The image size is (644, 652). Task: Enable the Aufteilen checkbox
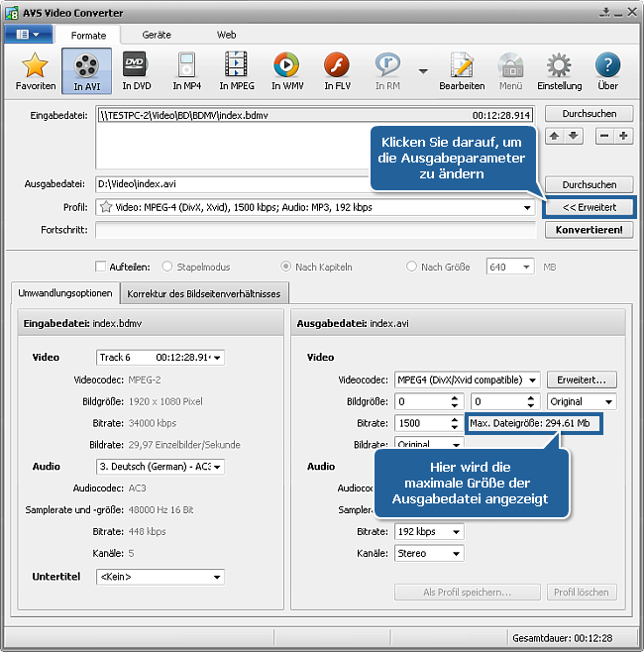(x=101, y=267)
